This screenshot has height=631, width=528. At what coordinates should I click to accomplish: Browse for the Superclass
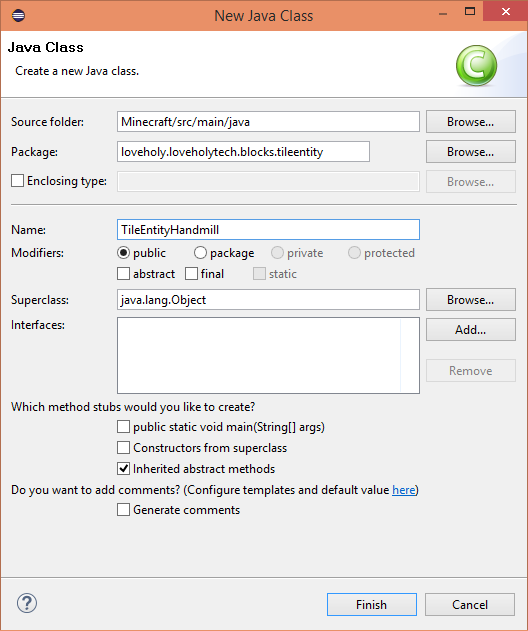coord(470,299)
